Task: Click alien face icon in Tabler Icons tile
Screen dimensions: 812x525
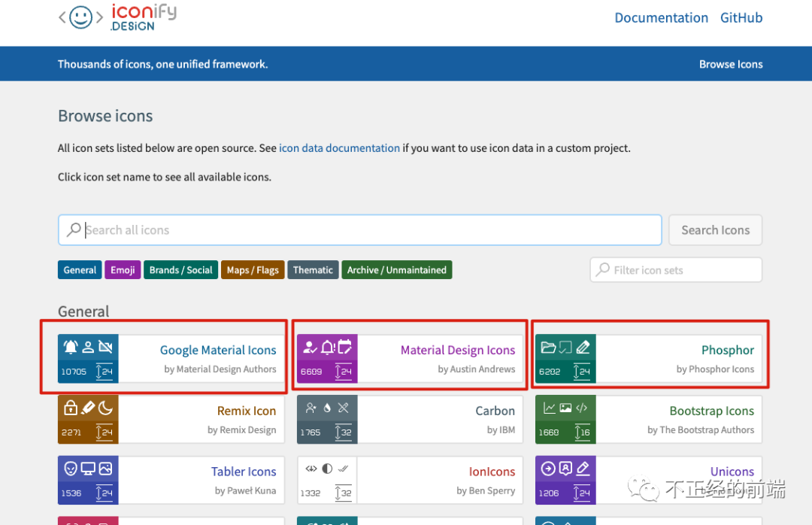Action: click(71, 469)
